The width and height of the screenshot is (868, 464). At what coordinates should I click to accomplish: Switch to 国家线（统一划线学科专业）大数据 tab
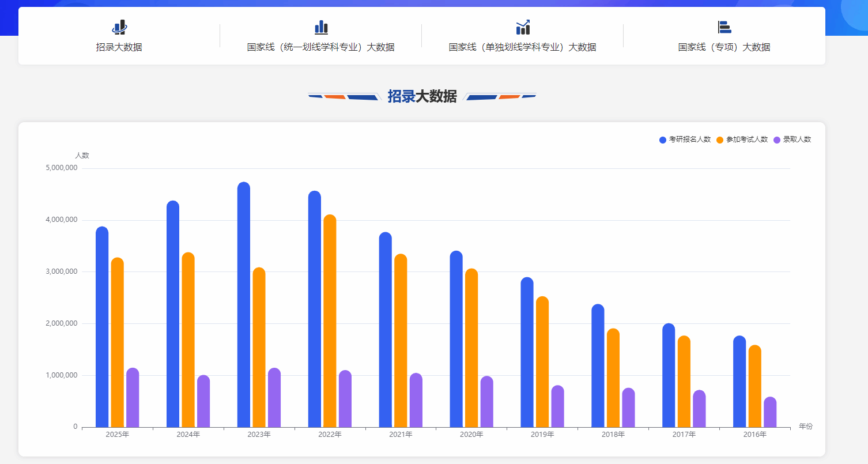320,47
